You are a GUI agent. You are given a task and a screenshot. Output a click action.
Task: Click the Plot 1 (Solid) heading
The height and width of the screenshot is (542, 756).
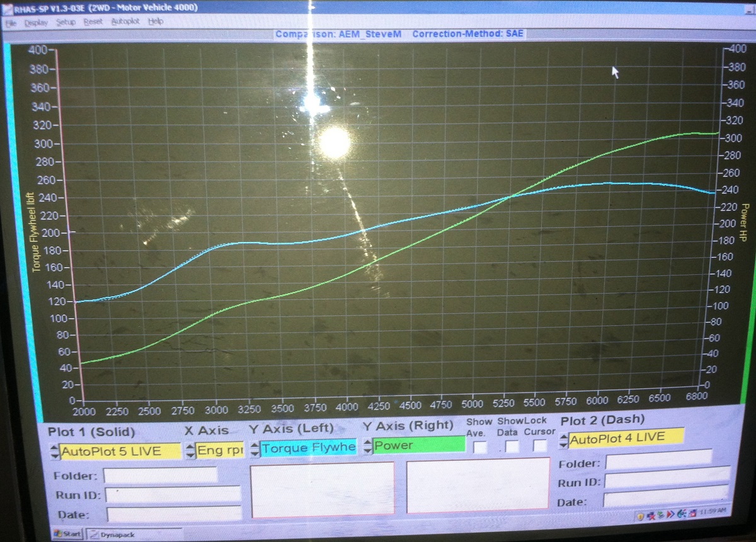point(92,432)
